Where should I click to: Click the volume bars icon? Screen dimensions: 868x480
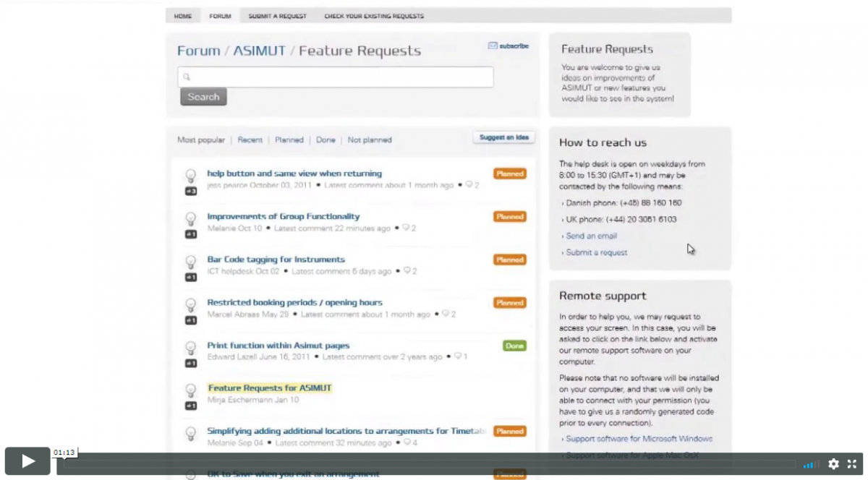click(811, 465)
